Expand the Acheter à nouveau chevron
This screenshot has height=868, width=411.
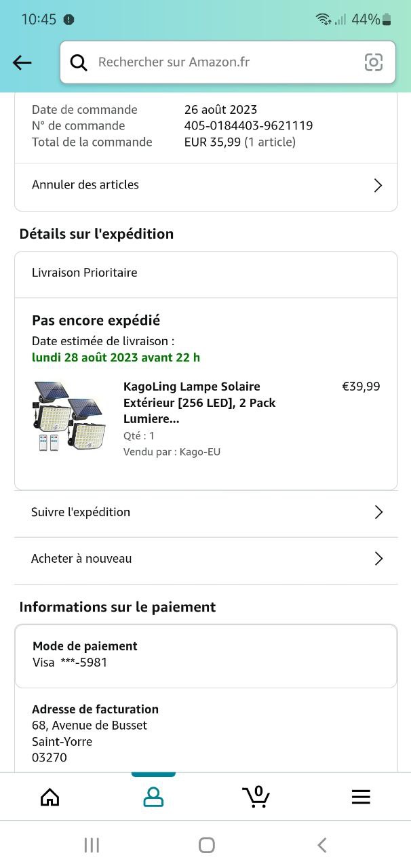click(x=378, y=559)
